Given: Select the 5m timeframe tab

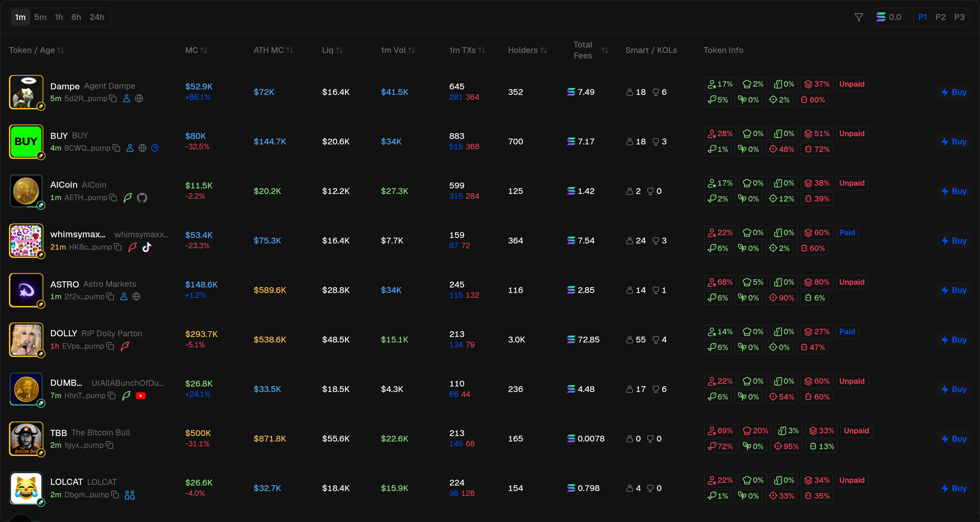Looking at the screenshot, I should pos(40,17).
